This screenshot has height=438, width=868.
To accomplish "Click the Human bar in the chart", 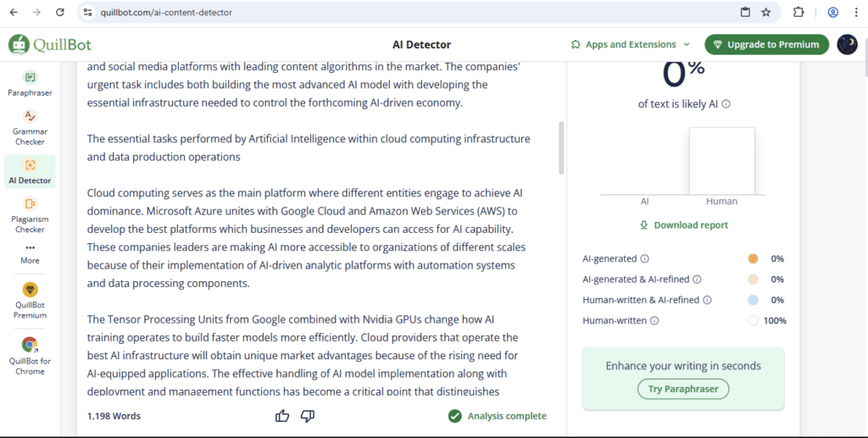I will [x=722, y=161].
